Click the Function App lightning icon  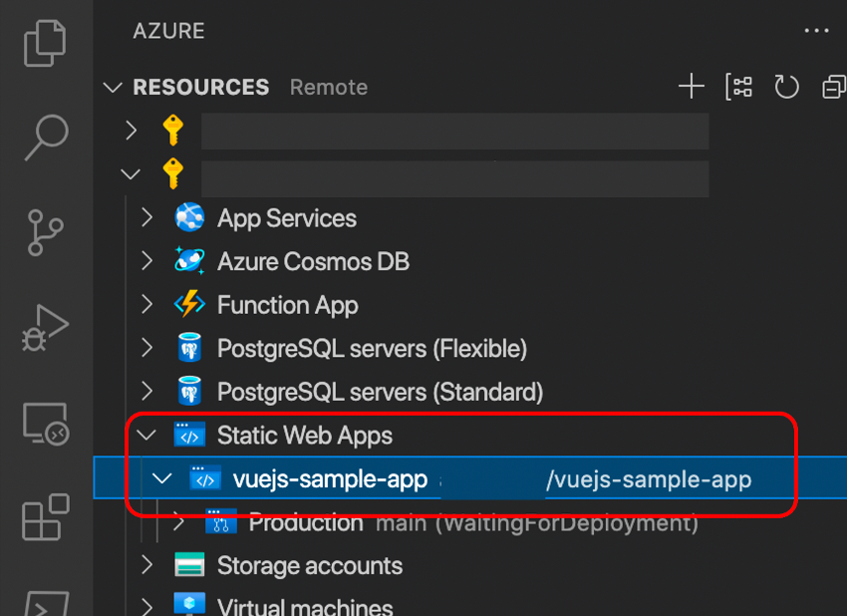click(x=191, y=305)
